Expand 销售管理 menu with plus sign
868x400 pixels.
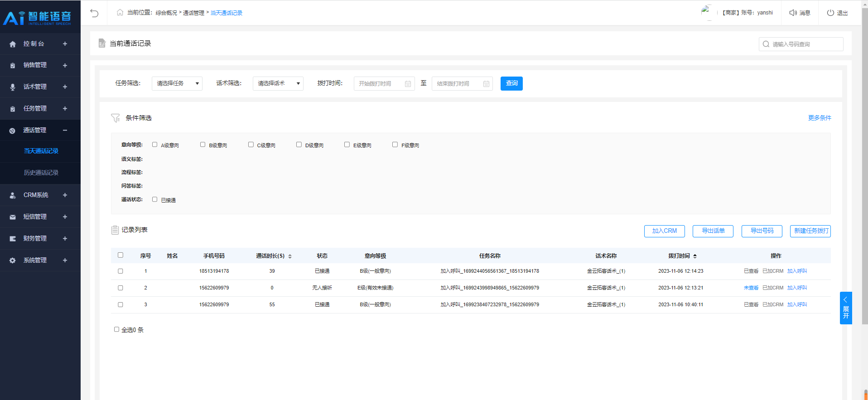[x=65, y=65]
